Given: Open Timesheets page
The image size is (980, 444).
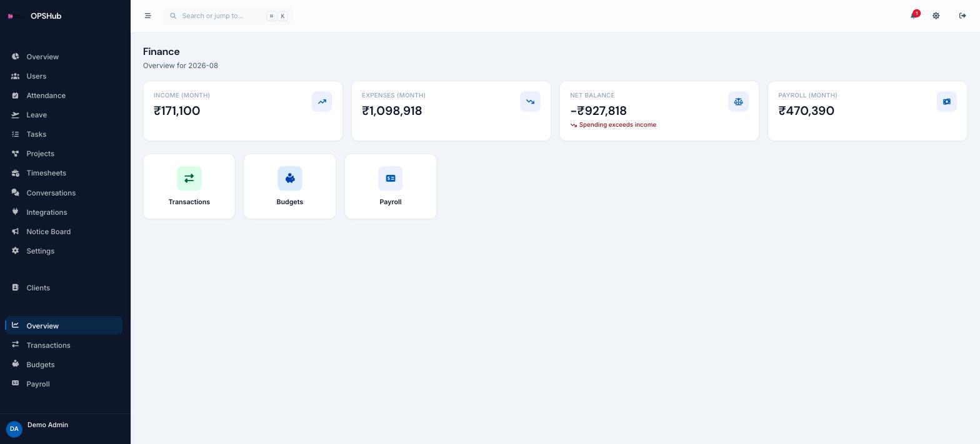Looking at the screenshot, I should 64,173.
